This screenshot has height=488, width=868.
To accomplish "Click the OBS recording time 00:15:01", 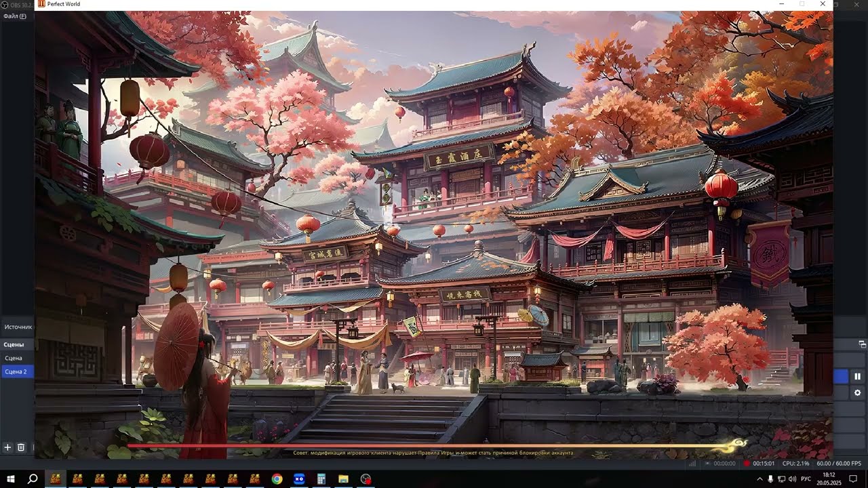I will click(764, 464).
